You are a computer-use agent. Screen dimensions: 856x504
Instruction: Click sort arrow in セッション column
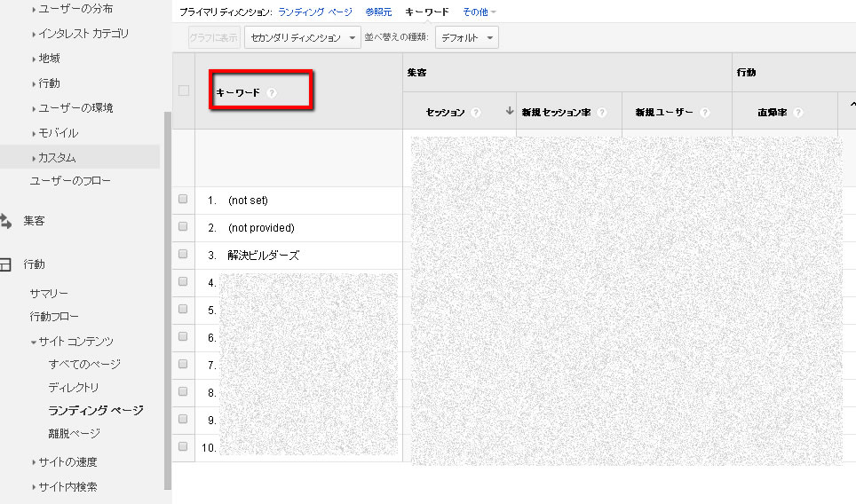click(510, 112)
